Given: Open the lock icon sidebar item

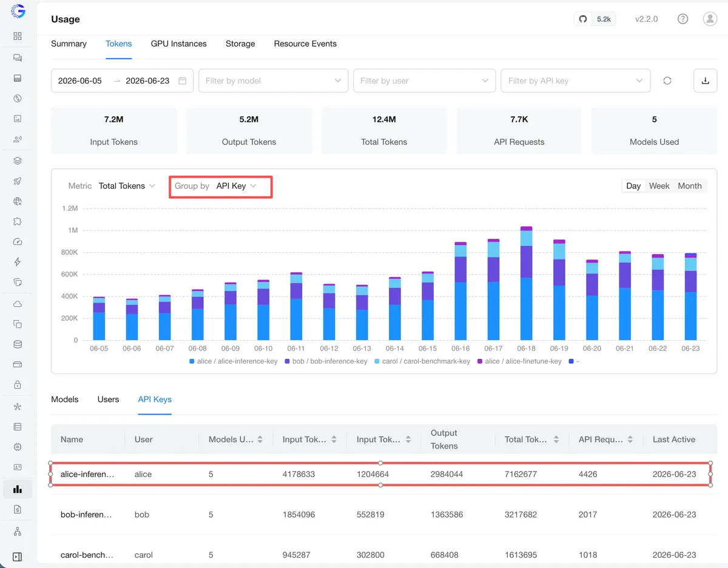Looking at the screenshot, I should 18,385.
